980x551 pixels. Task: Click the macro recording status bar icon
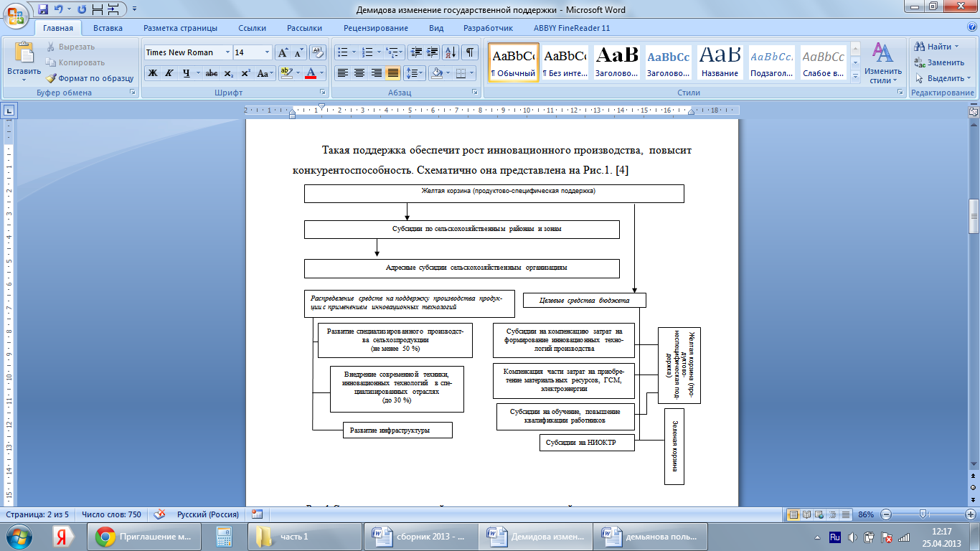(x=257, y=514)
